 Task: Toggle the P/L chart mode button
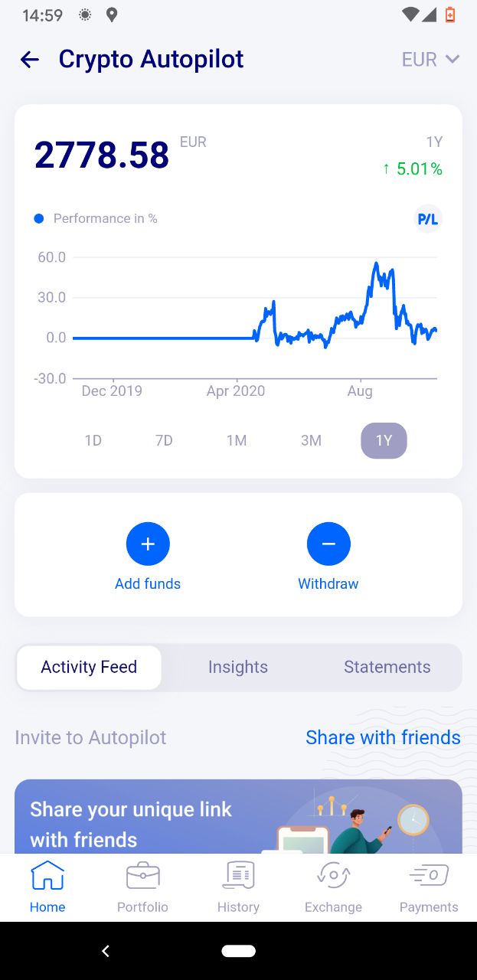pyautogui.click(x=428, y=219)
